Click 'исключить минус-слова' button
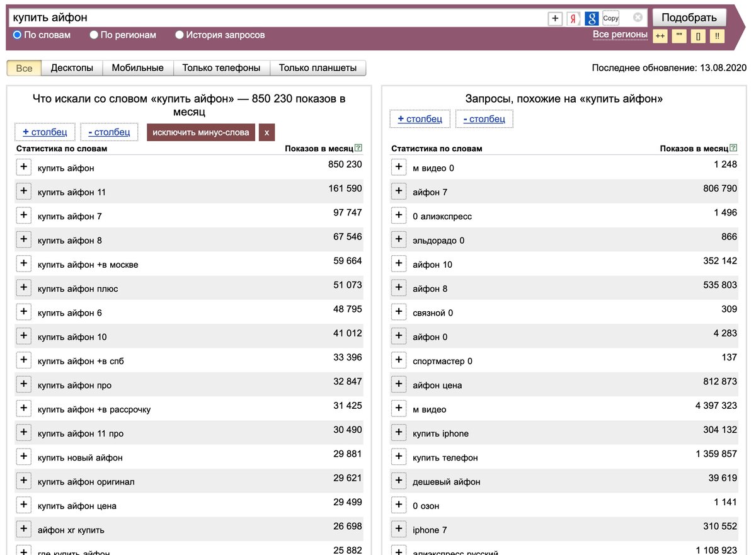The image size is (756, 555). click(201, 132)
